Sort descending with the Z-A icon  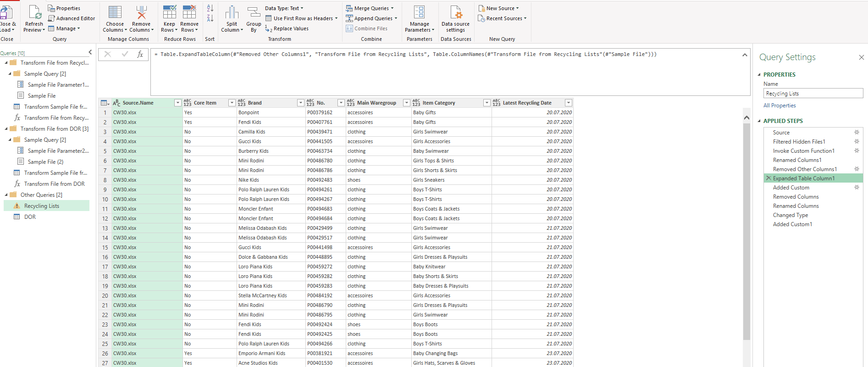[x=210, y=18]
